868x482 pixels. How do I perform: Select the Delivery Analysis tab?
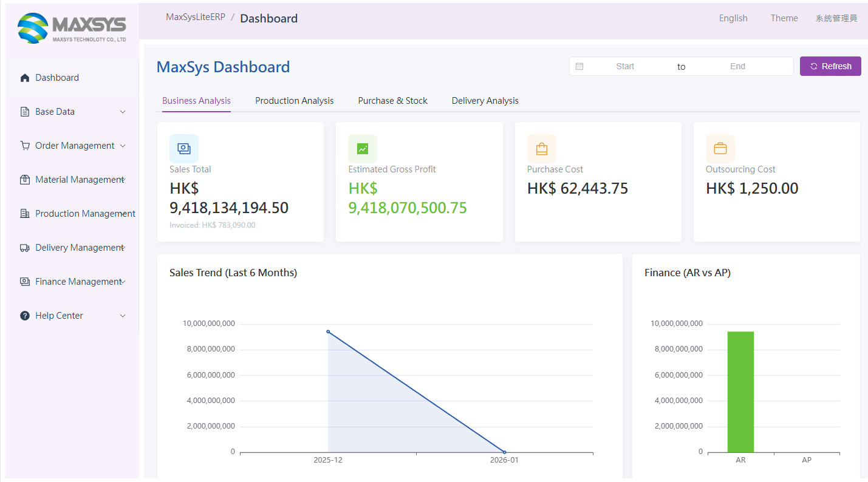pyautogui.click(x=485, y=101)
